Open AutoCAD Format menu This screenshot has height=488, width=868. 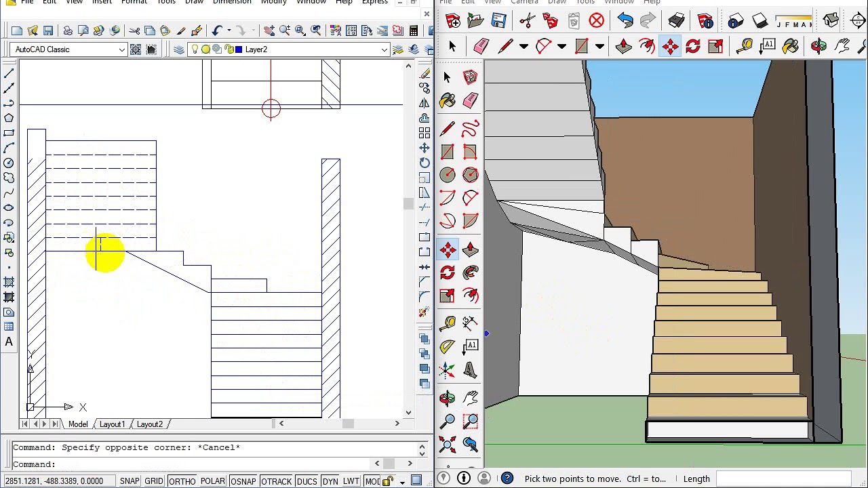point(134,2)
